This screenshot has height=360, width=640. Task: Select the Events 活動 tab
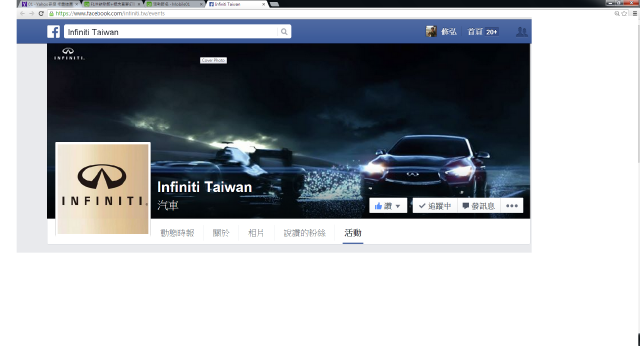(x=353, y=233)
